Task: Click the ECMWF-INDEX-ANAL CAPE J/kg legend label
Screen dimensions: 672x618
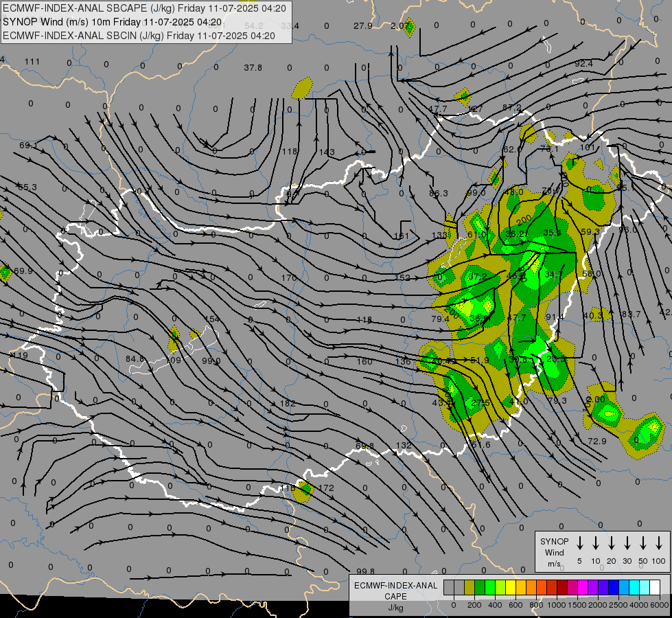Action: click(395, 596)
